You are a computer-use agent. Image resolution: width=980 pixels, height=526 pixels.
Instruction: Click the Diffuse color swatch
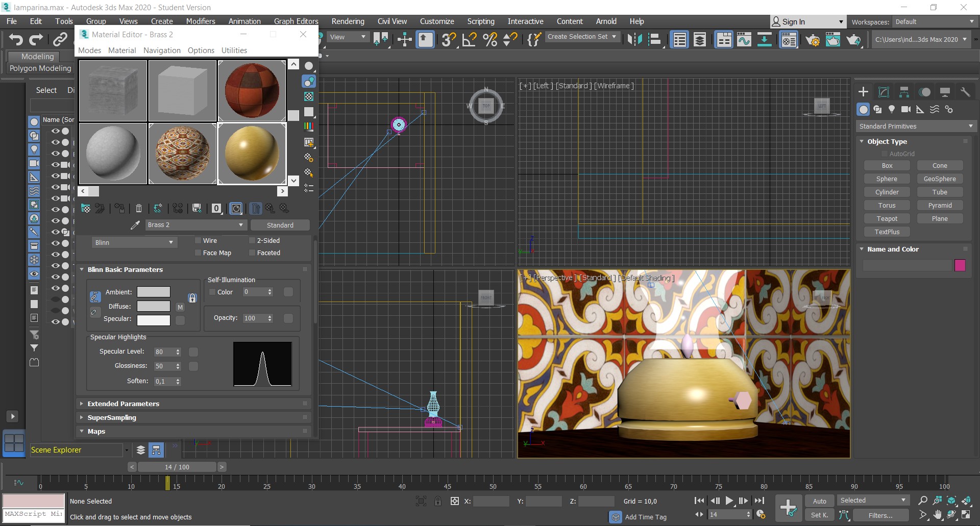click(x=154, y=306)
